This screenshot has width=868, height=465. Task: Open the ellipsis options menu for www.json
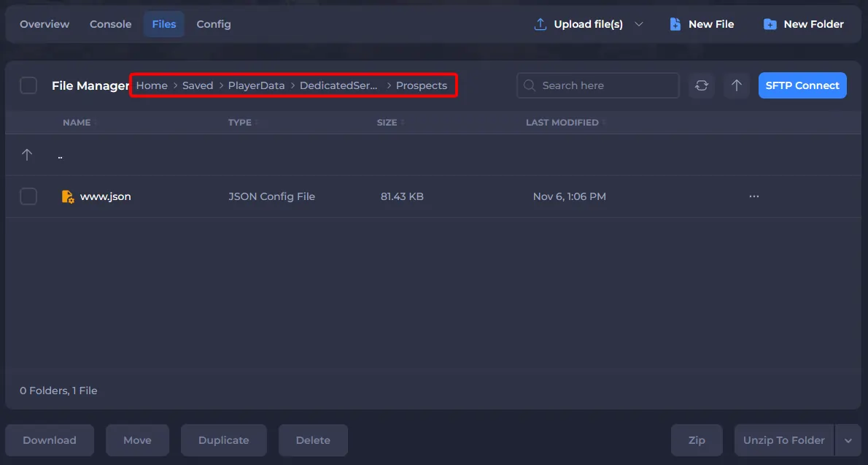[x=753, y=196]
